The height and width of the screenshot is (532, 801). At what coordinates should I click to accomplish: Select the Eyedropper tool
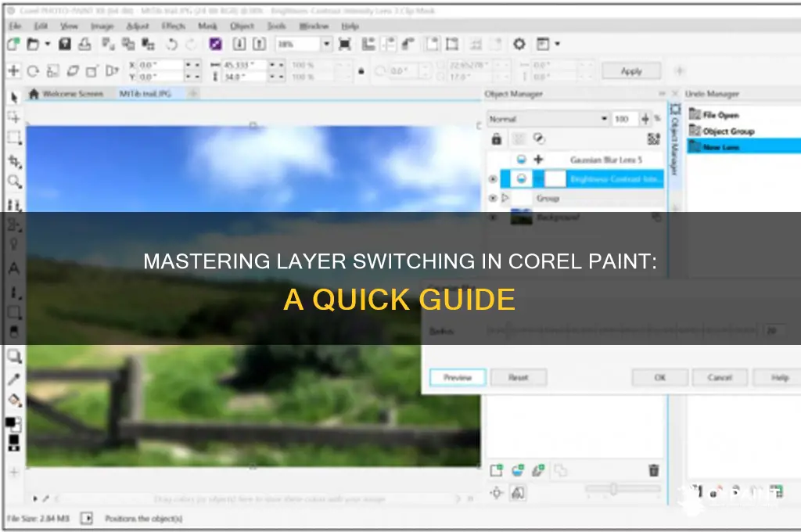pyautogui.click(x=14, y=379)
